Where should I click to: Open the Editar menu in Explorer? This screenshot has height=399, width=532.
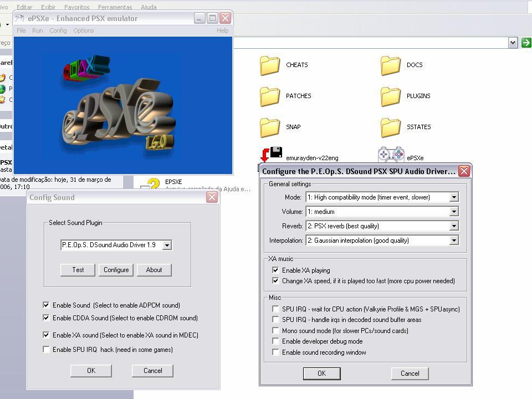(x=24, y=7)
